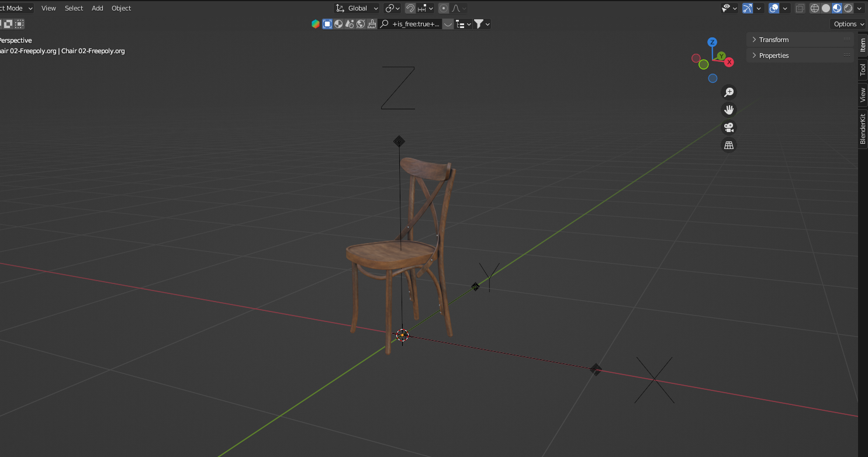Open the Options dropdown
Image resolution: width=868 pixels, height=457 pixels.
click(848, 24)
